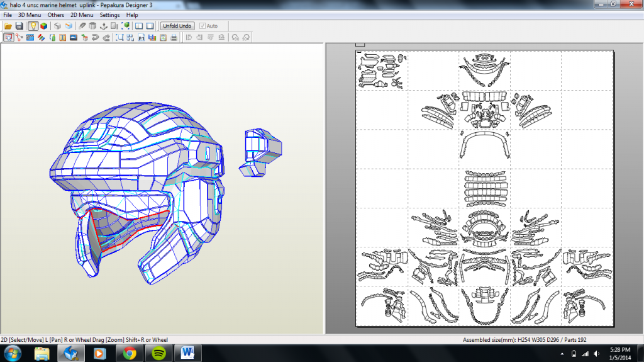Switch to single window layout icon

point(150,26)
